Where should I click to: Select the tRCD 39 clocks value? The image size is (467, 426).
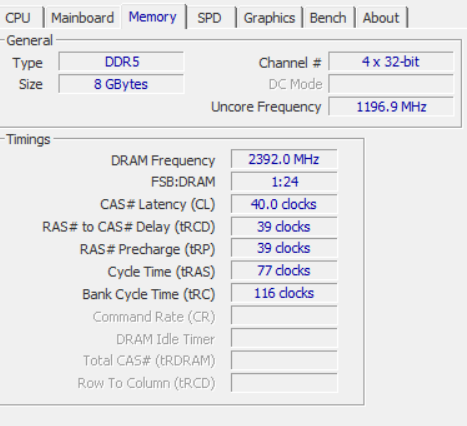point(284,227)
